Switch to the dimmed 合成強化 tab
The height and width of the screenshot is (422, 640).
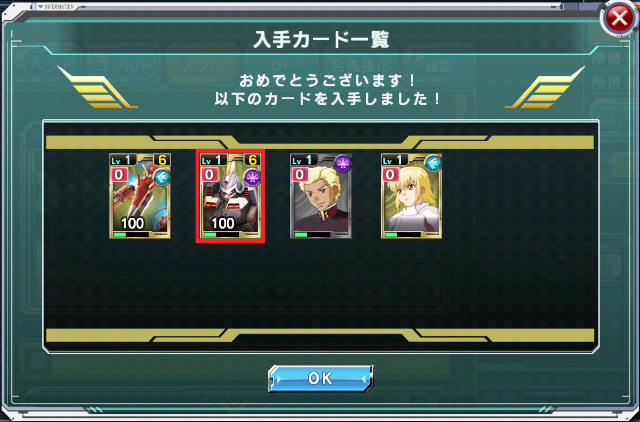point(361,65)
